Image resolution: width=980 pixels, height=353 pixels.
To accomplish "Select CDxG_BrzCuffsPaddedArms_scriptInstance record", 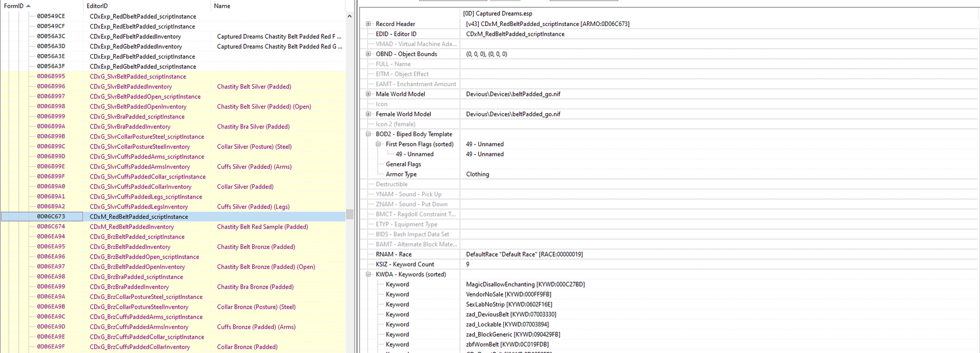I will tap(173, 317).
